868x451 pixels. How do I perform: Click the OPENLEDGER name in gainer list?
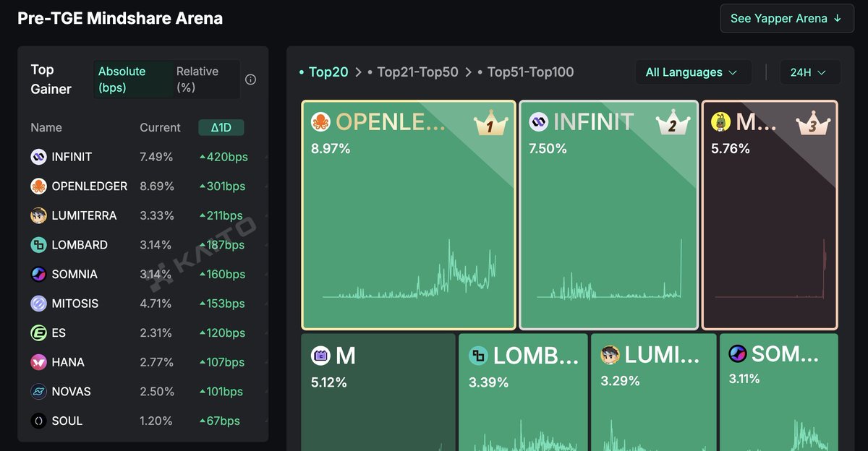point(89,186)
